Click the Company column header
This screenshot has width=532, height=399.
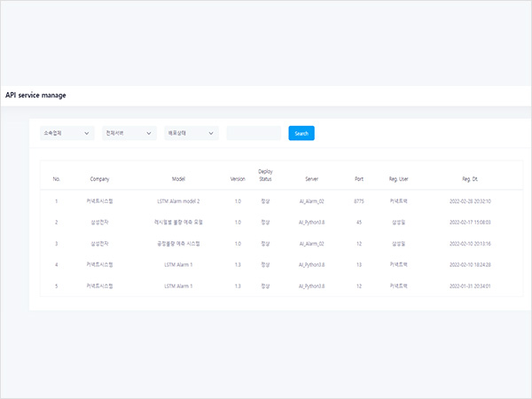click(x=99, y=178)
